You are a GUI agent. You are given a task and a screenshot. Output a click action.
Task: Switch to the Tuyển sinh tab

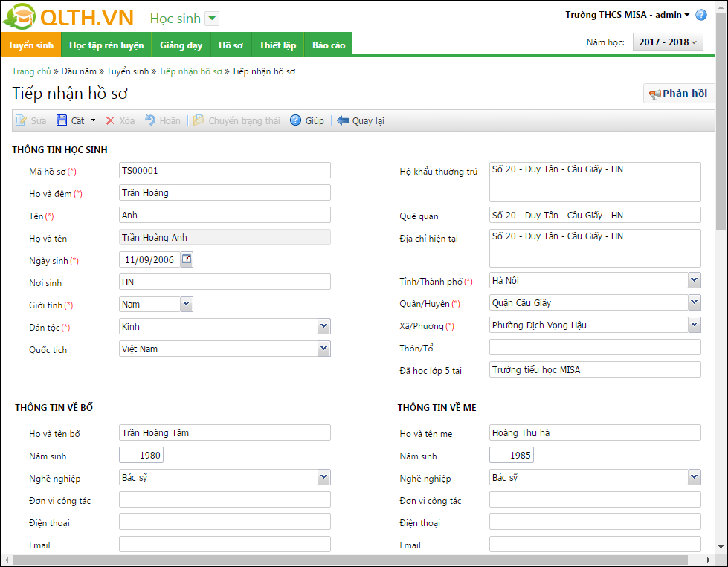tap(30, 45)
